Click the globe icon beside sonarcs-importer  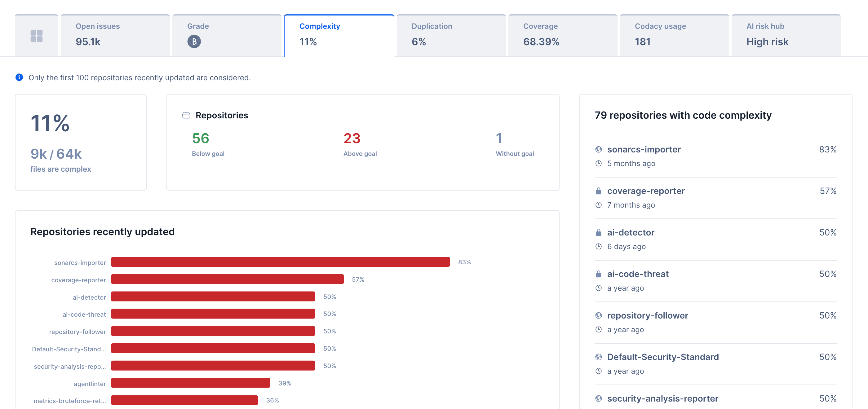[598, 149]
